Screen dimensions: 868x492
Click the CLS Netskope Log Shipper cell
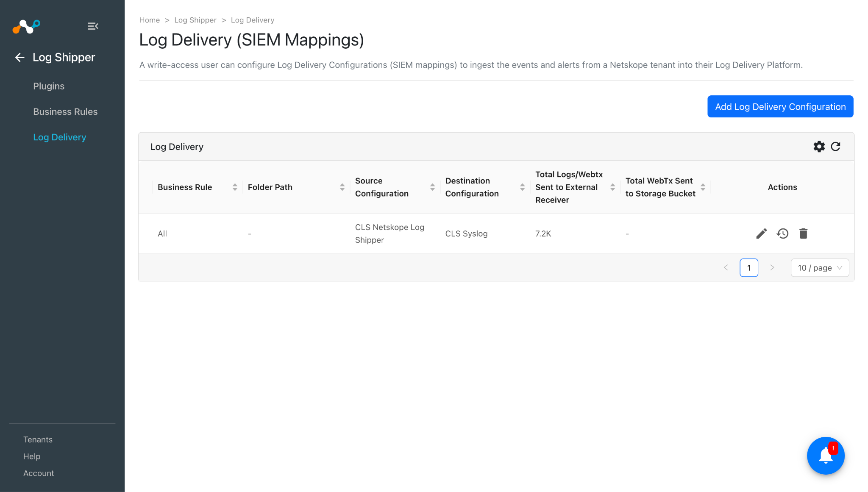coord(389,233)
